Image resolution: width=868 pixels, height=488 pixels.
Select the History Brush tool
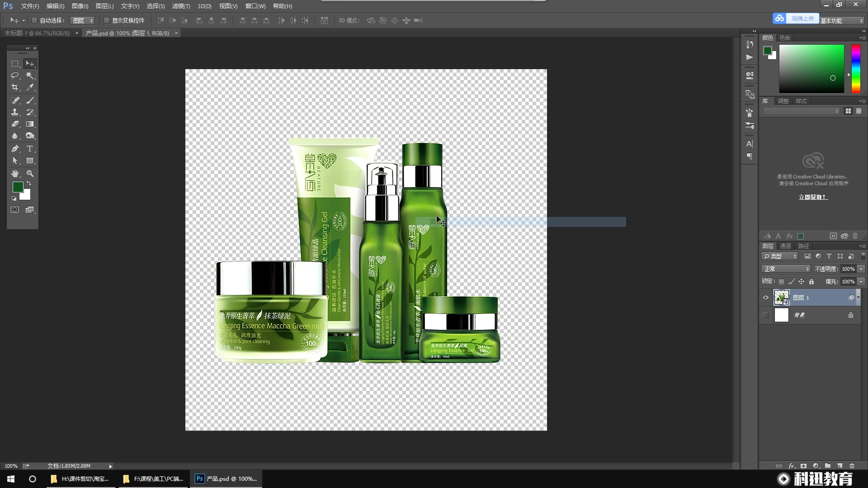30,112
